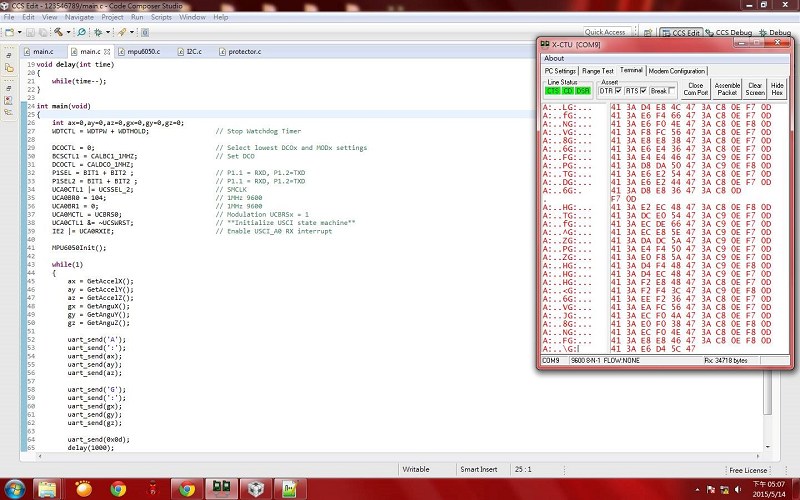Click the Search magnifier toolbar icon
This screenshot has height=500, width=800.
pyautogui.click(x=81, y=32)
